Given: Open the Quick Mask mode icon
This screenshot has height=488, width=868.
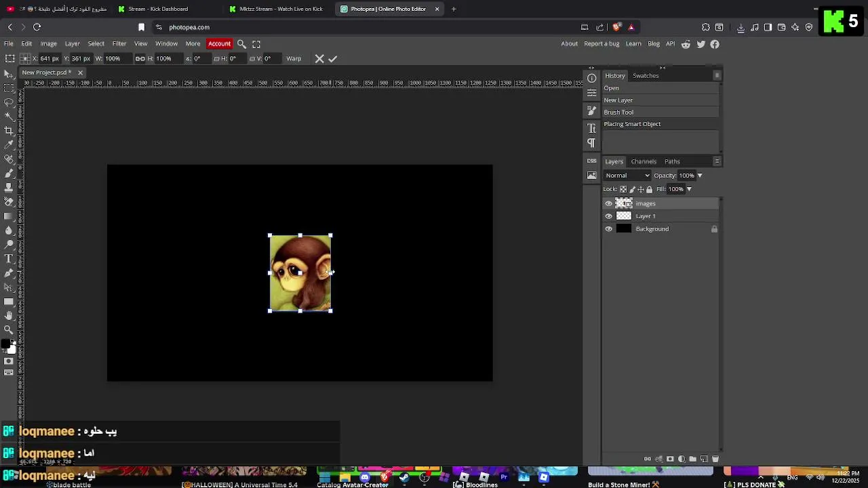Looking at the screenshot, I should point(9,361).
